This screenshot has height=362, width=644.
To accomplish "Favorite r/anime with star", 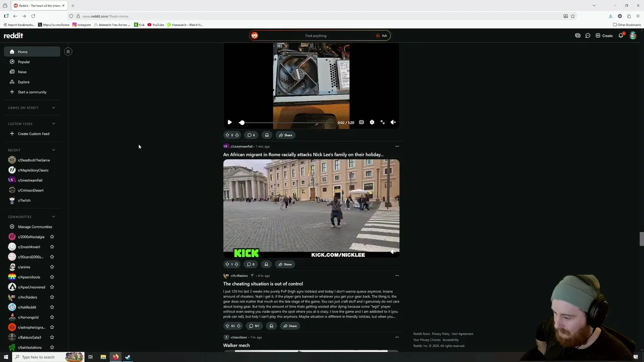I will pos(52,267).
